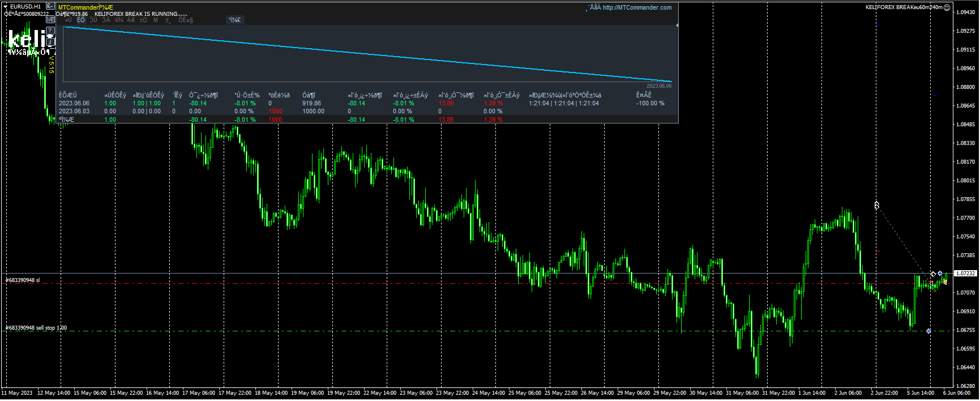The height and width of the screenshot is (401, 980).
Task: Select the 'M' period tab
Action: [x=156, y=20]
